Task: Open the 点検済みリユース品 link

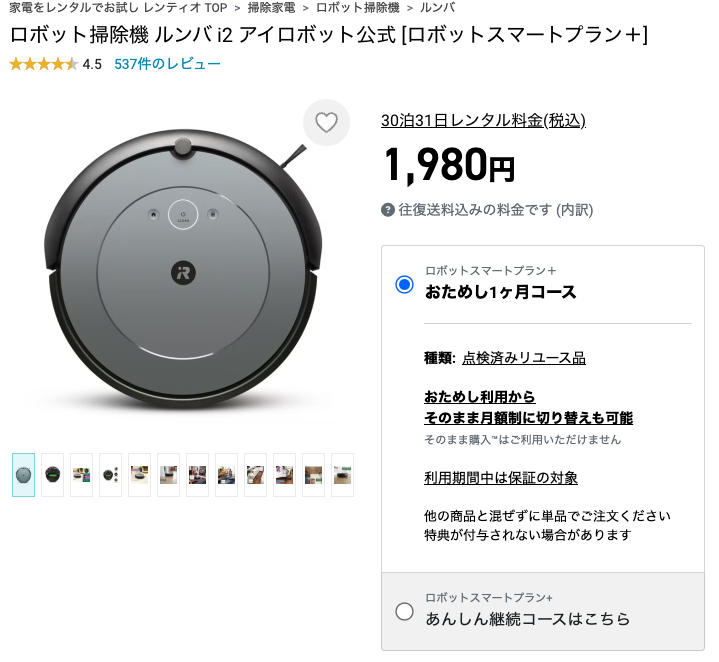Action: tap(523, 358)
